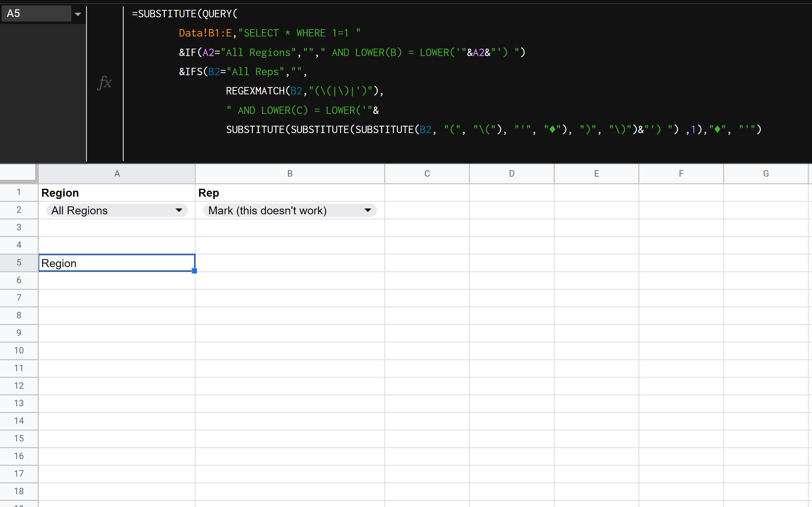Click the fx function icon
Screen dimensions: 812x507
pos(104,83)
